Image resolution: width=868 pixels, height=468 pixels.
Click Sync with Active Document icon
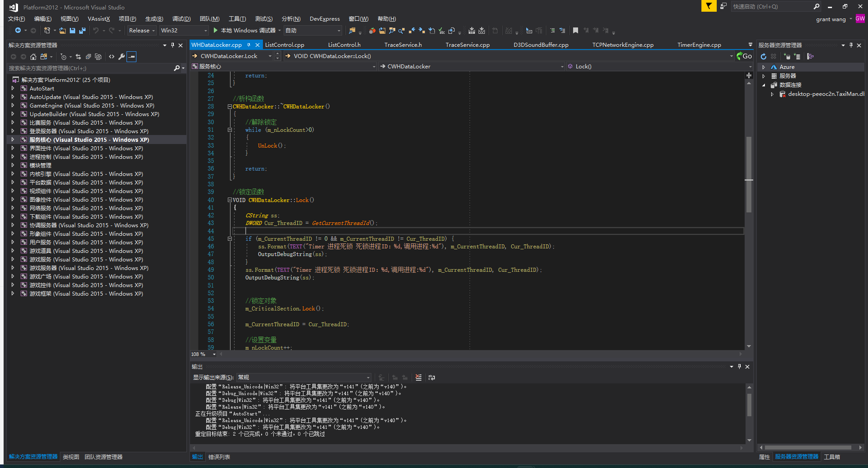pos(78,57)
